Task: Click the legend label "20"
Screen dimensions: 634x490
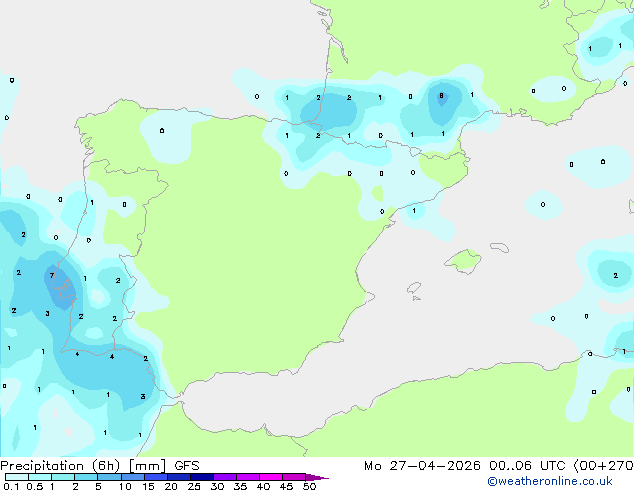Action: (x=171, y=486)
